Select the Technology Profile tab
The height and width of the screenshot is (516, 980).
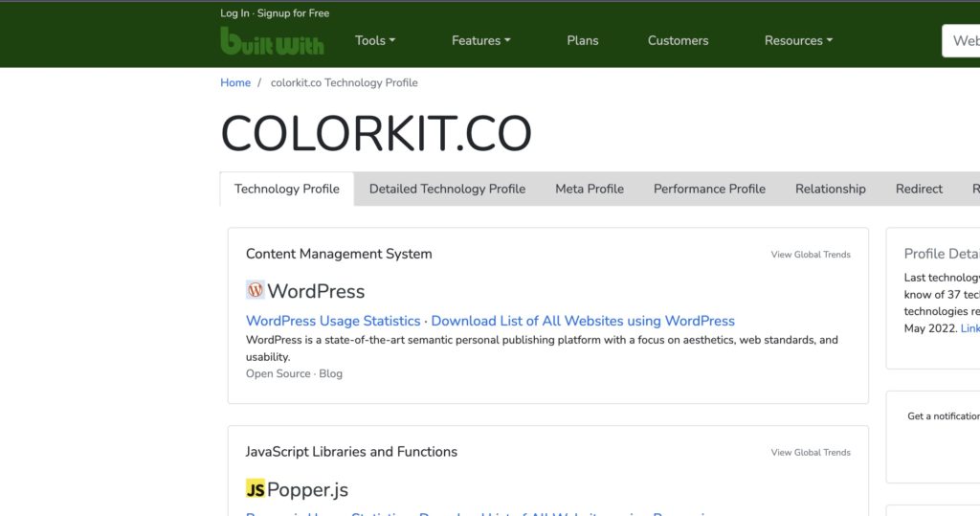coord(287,189)
